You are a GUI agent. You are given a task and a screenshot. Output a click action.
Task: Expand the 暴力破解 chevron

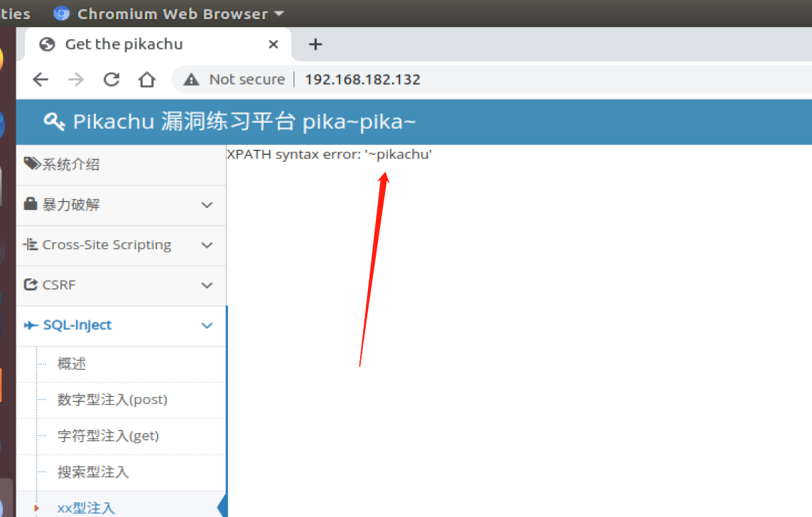pyautogui.click(x=207, y=205)
